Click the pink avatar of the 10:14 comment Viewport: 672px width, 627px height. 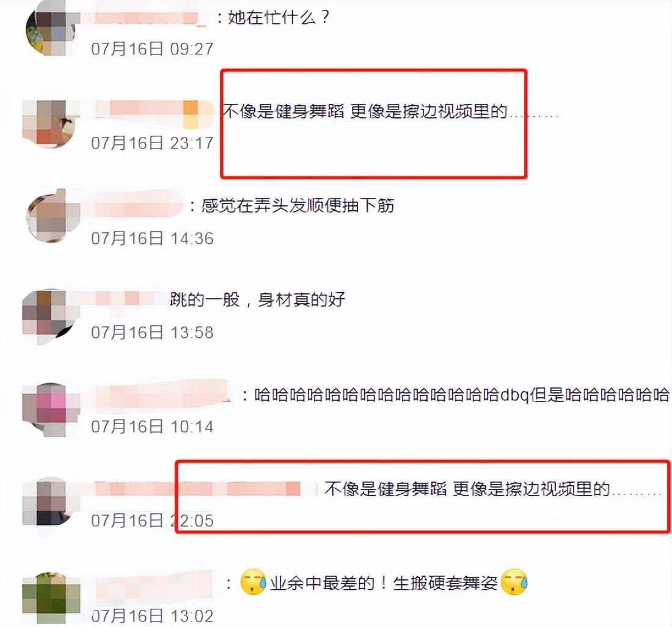[x=51, y=409]
